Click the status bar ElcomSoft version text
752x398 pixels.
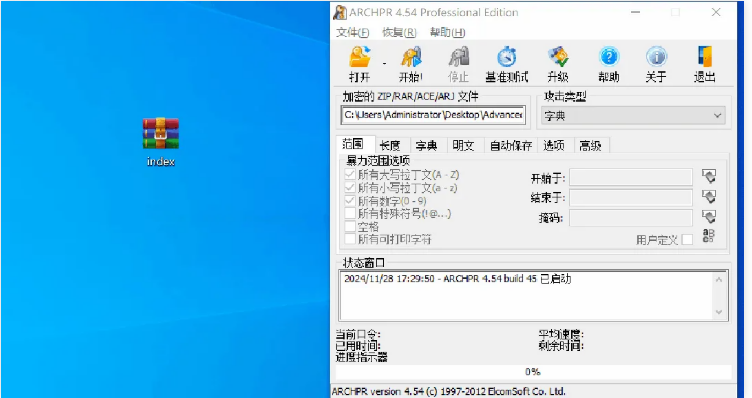point(448,391)
